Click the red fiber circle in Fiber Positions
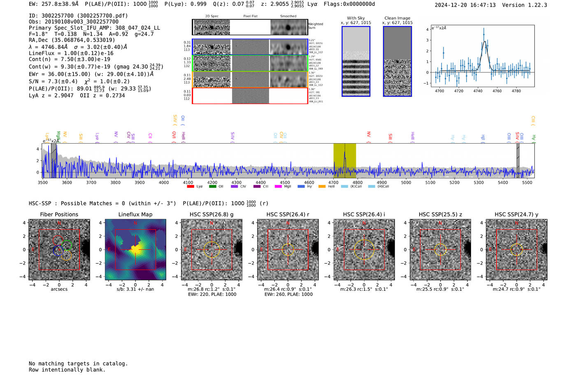Image resolution: width=576 pixels, height=392 pixels. click(x=58, y=240)
